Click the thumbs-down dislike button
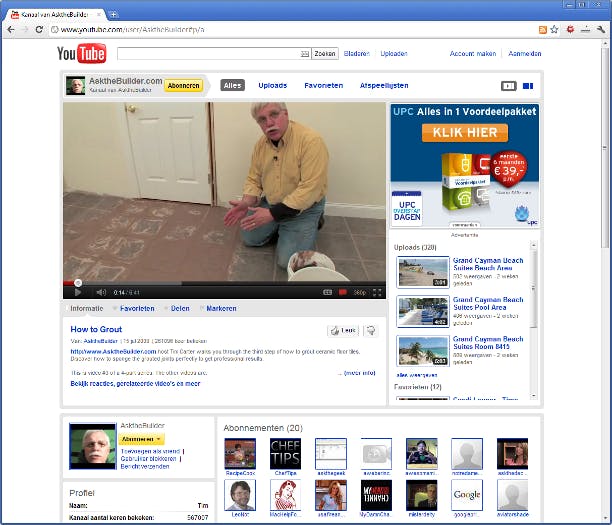 (371, 331)
